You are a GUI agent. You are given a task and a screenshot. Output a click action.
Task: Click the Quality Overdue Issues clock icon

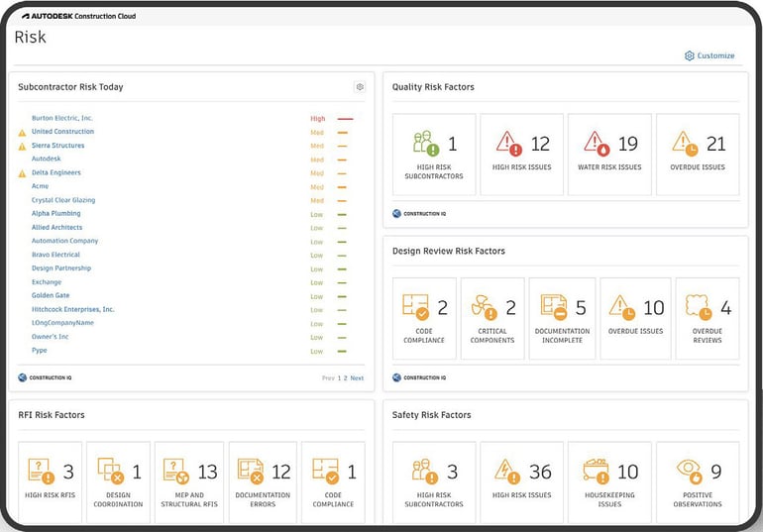(x=685, y=144)
